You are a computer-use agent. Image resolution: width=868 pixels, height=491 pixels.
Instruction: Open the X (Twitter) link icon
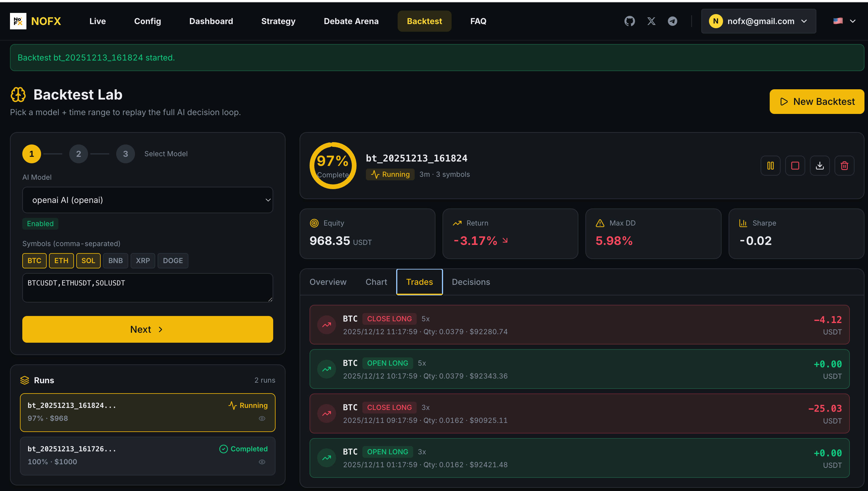coord(651,21)
